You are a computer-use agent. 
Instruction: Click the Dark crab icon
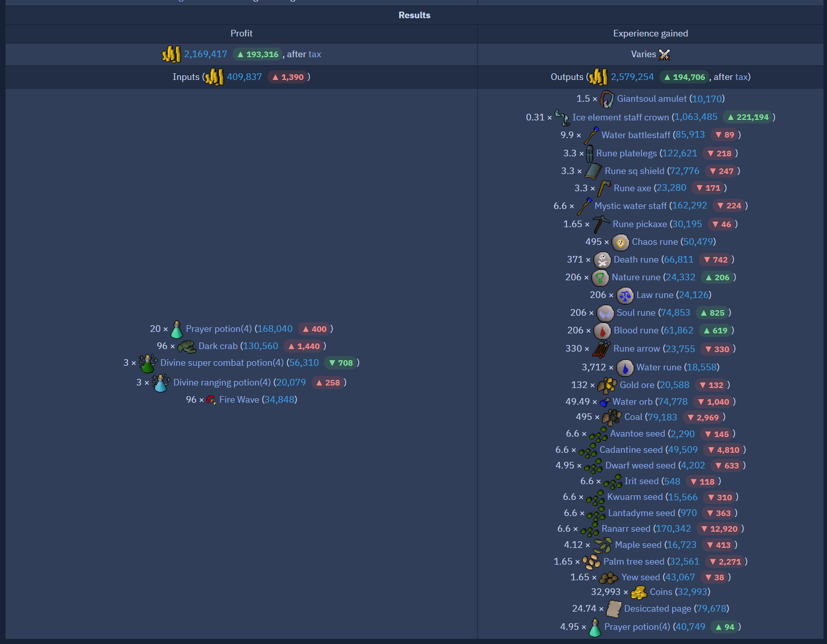[187, 347]
